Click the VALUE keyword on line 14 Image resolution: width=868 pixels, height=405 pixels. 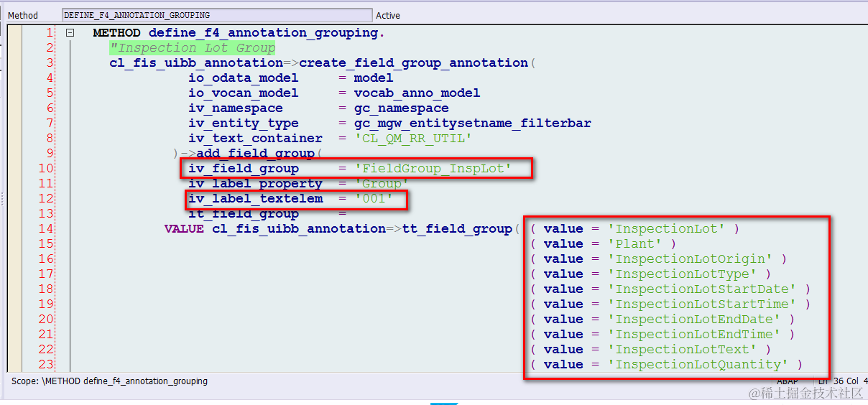(x=184, y=229)
